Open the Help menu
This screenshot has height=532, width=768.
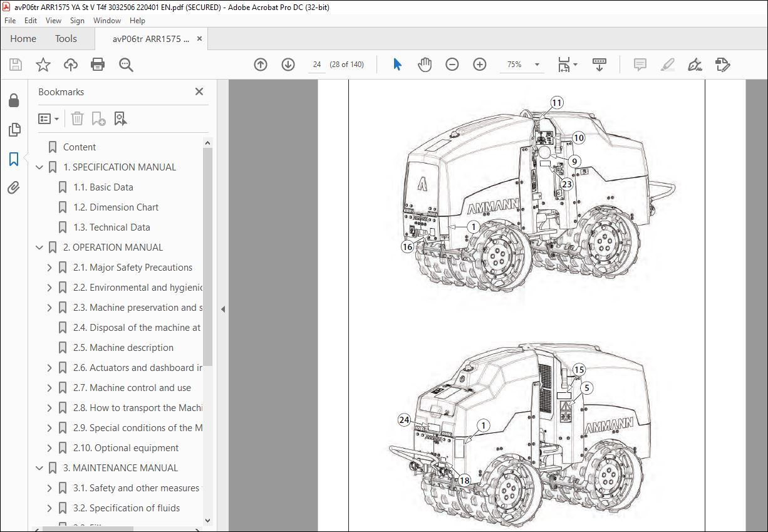point(137,21)
